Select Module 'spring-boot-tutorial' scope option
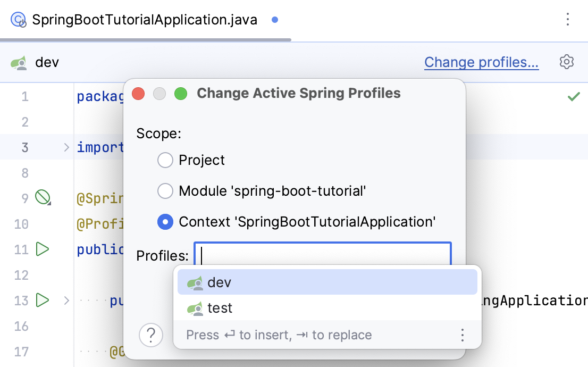This screenshot has height=367, width=588. coord(165,191)
